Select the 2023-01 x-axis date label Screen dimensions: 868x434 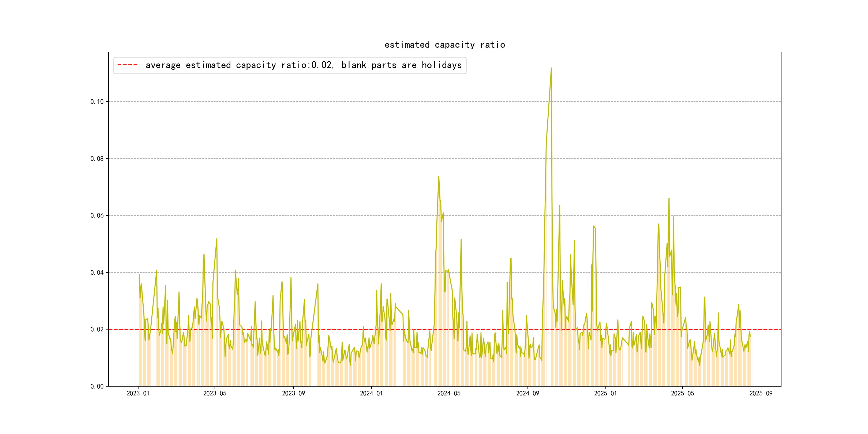tap(138, 394)
